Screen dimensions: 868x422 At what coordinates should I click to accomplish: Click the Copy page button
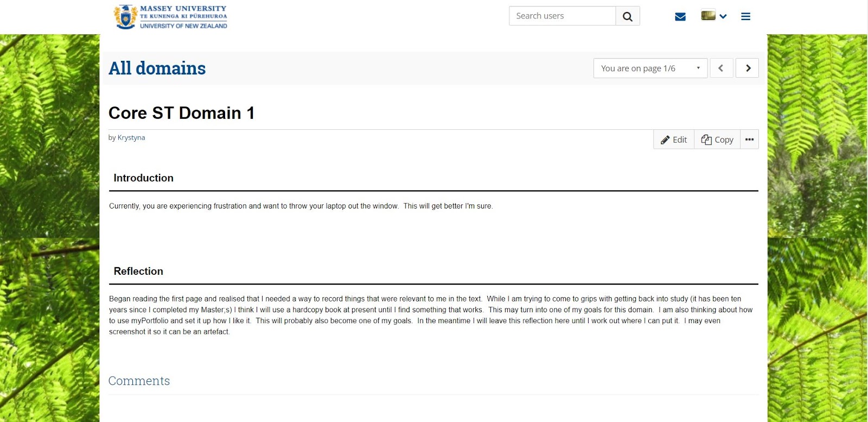[717, 140]
